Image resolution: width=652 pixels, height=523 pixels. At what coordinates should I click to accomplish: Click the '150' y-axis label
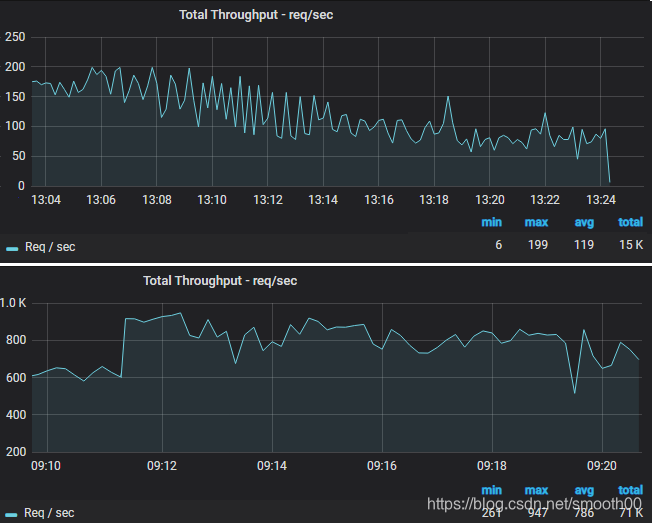(15, 97)
